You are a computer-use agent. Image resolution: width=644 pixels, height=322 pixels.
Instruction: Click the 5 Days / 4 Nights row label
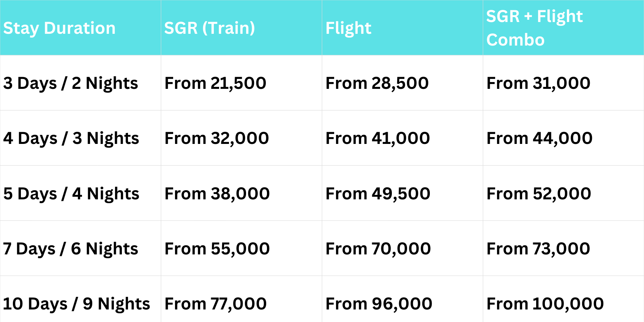point(71,194)
